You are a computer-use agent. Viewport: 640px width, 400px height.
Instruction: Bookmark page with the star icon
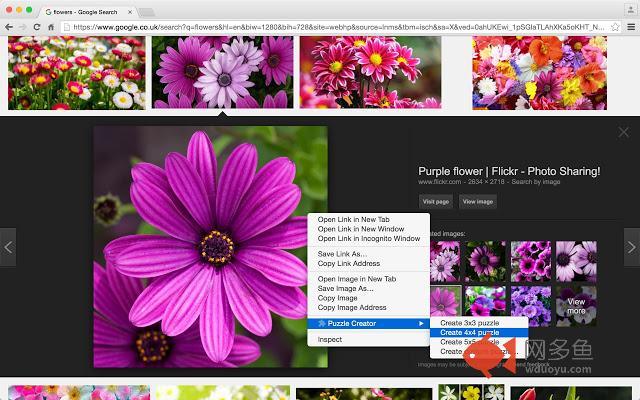(x=615, y=27)
